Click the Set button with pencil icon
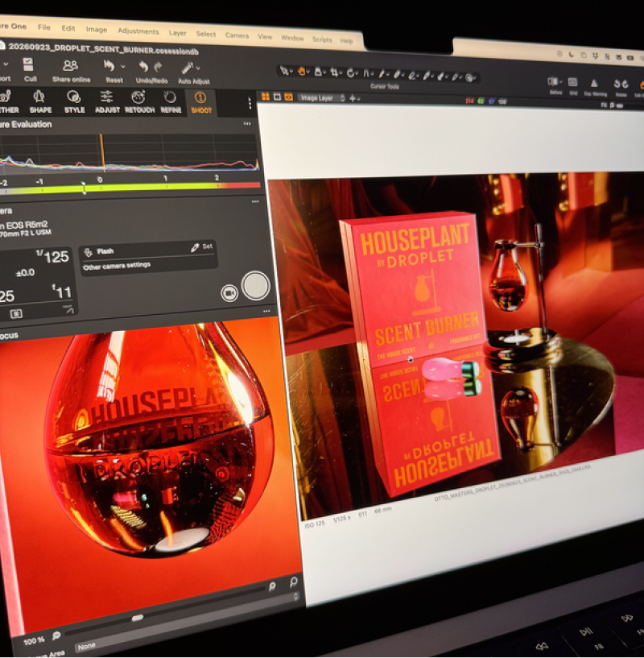 click(201, 247)
